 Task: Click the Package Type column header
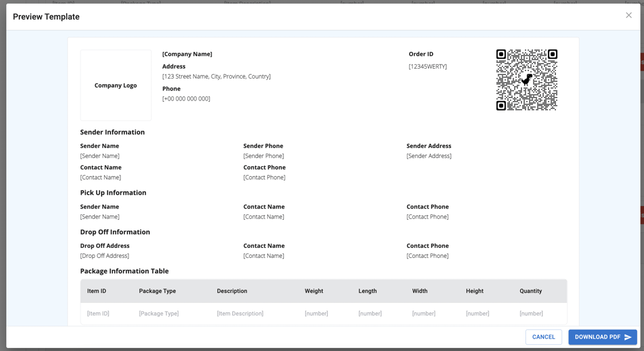[157, 291]
